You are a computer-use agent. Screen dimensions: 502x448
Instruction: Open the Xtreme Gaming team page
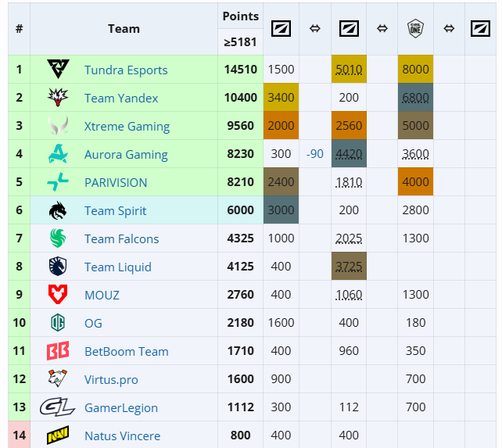(127, 126)
